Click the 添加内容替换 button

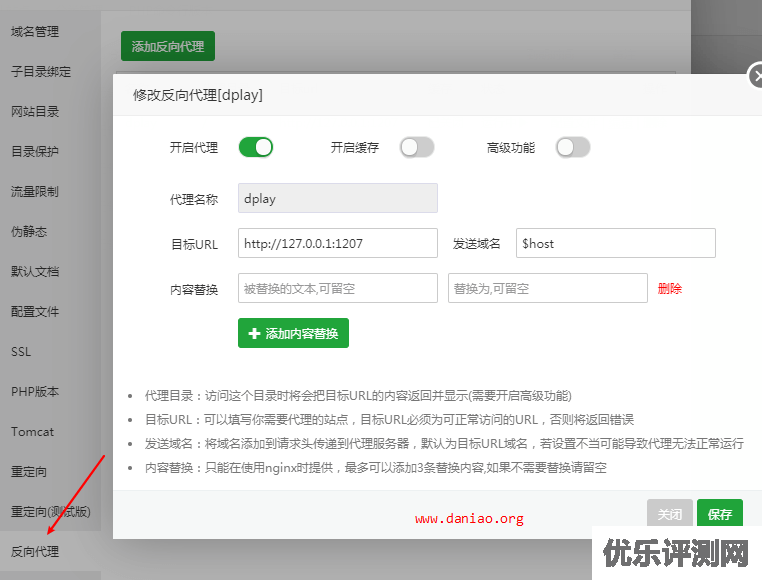[294, 333]
